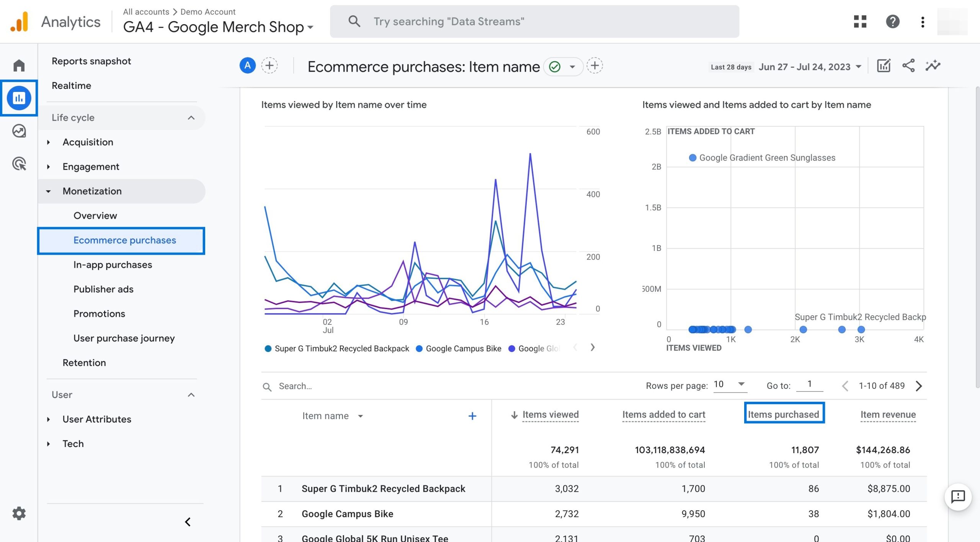Open the Realtime report
Viewport: 980px width, 542px height.
pyautogui.click(x=71, y=85)
